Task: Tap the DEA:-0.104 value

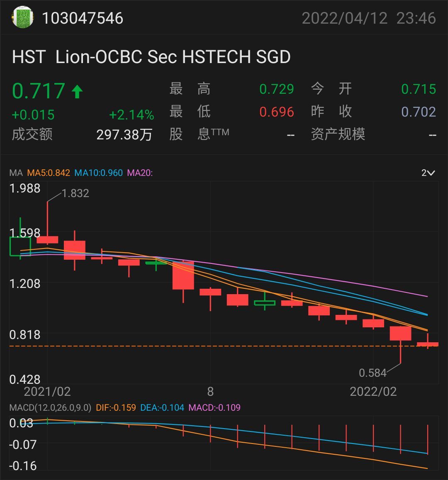Action: (162, 407)
